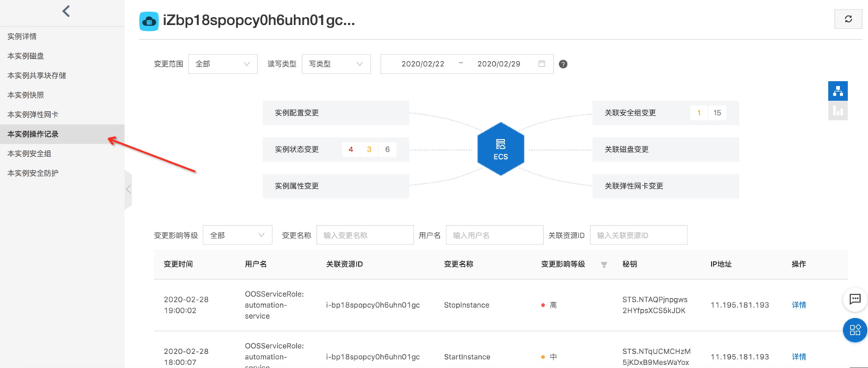Click the calendar icon in the date range

click(x=542, y=63)
